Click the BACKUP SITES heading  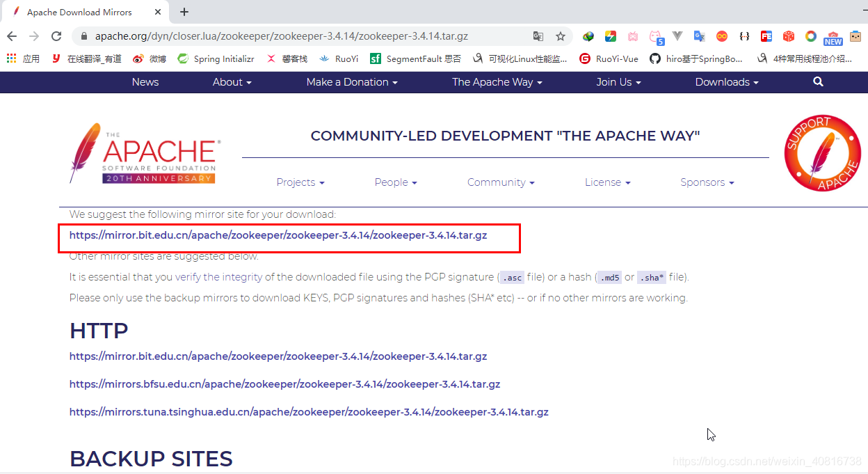(x=151, y=459)
